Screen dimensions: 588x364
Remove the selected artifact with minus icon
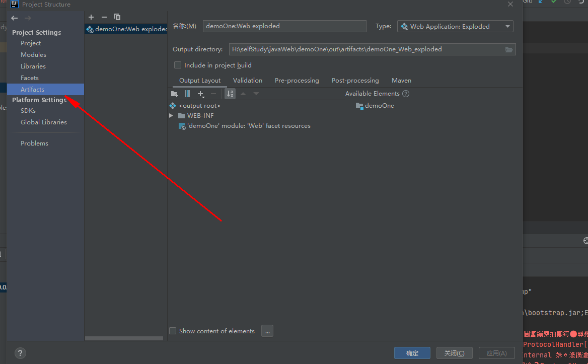coord(104,17)
